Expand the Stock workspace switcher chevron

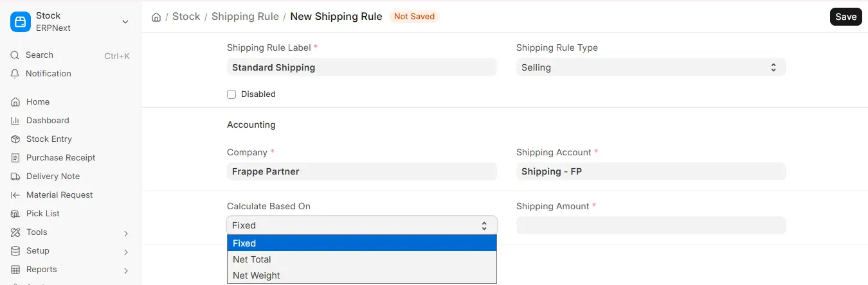click(125, 22)
